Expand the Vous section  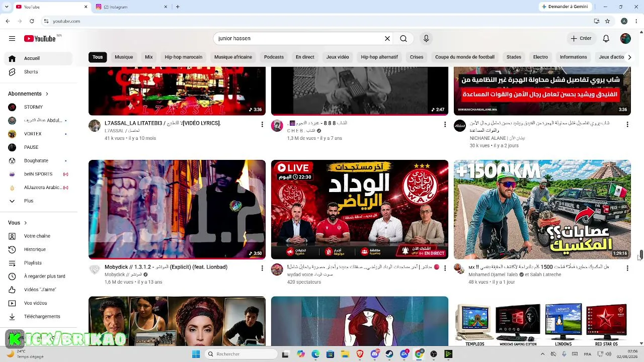[18, 223]
